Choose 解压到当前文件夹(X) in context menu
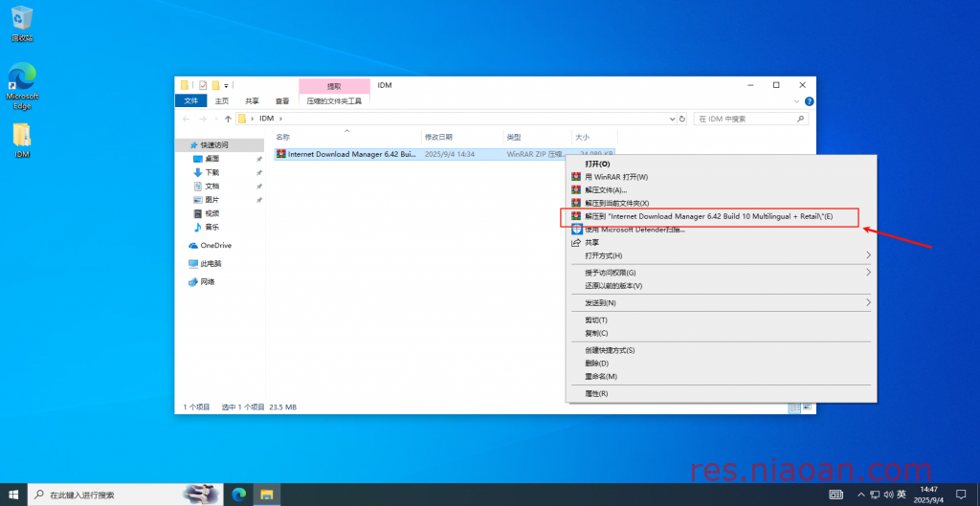 721,203
